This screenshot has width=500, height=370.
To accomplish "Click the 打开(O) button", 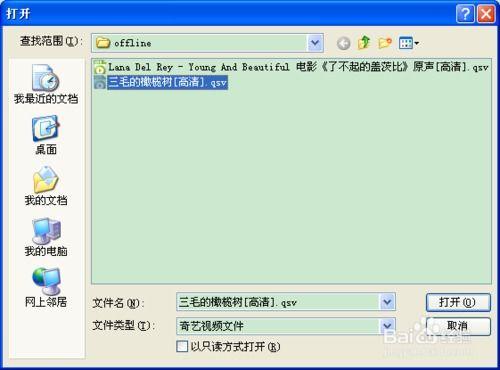I will click(x=458, y=302).
